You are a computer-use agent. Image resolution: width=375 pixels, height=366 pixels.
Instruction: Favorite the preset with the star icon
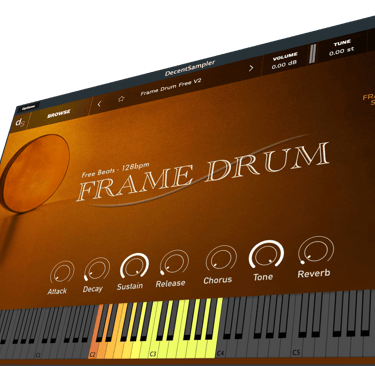[x=121, y=99]
